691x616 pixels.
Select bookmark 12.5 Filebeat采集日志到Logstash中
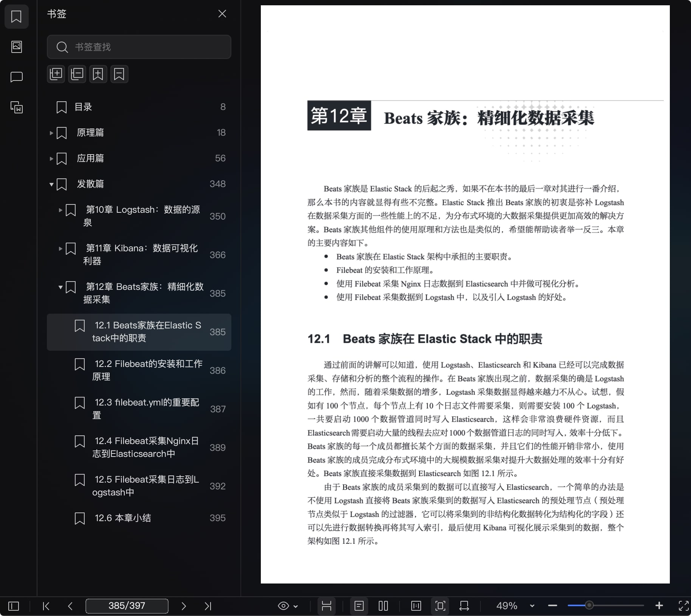tap(139, 486)
